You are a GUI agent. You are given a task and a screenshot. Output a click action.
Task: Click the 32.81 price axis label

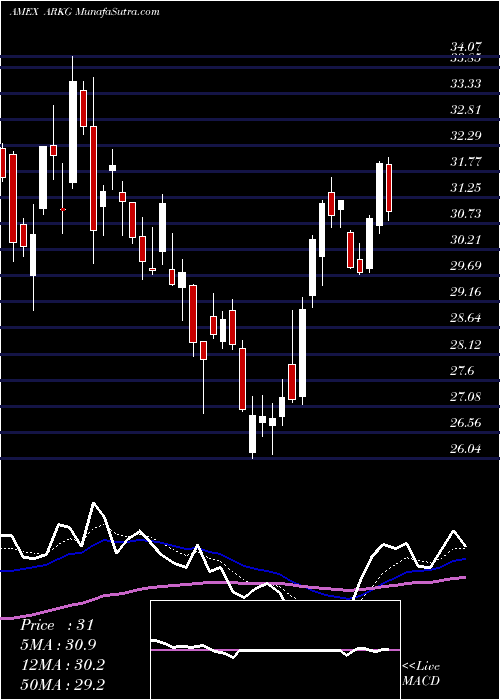465,109
